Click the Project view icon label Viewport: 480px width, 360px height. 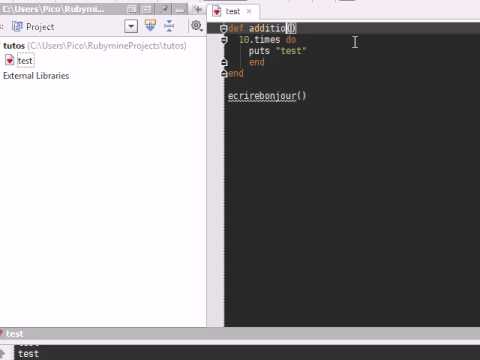[x=40, y=27]
